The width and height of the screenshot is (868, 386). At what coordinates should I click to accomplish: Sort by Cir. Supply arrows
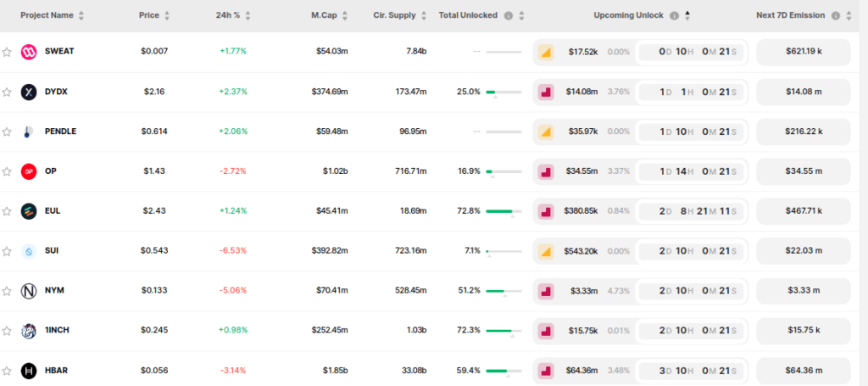point(424,15)
